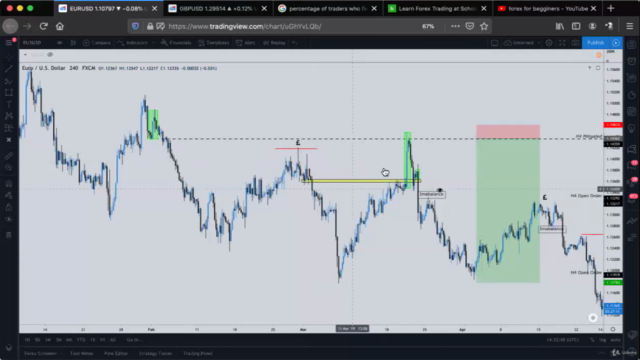Click the Compare symbol button
Screen dimensions: 640x360
click(97, 42)
